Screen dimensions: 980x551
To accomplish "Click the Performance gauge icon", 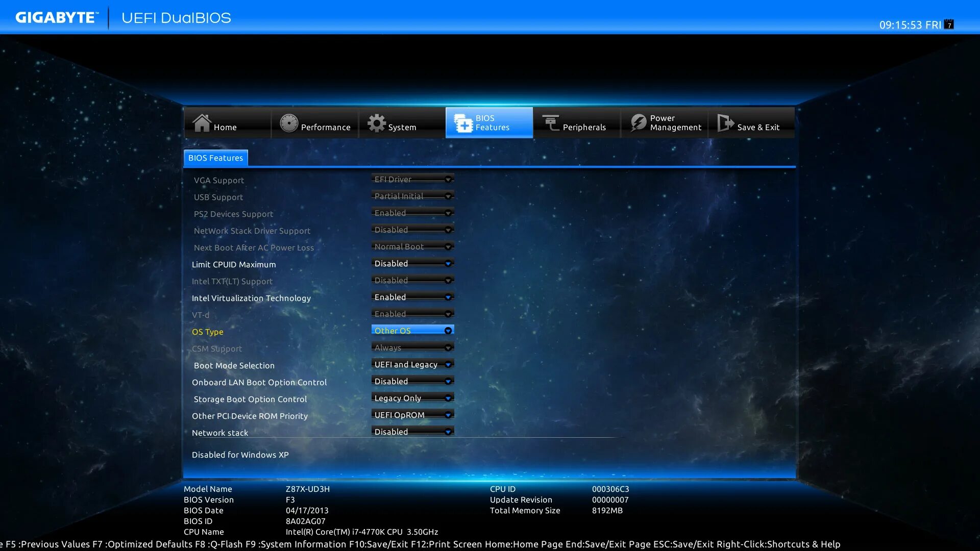I will click(289, 123).
